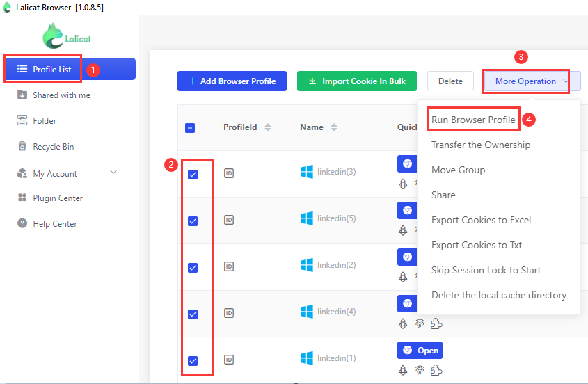Click plugin puzzle icon in linkedin(1) row
Screen dimensions: 588x384
pyautogui.click(x=436, y=370)
